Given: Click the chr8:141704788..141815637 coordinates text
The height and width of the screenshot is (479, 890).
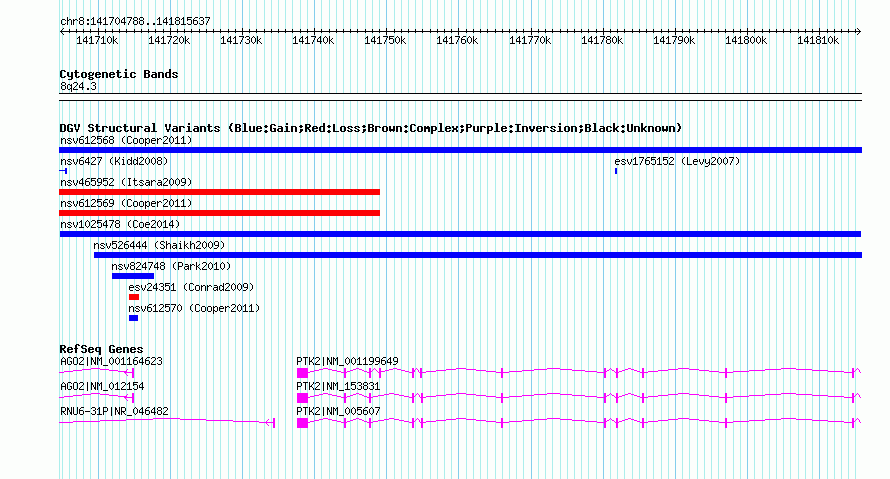Looking at the screenshot, I should point(135,21).
